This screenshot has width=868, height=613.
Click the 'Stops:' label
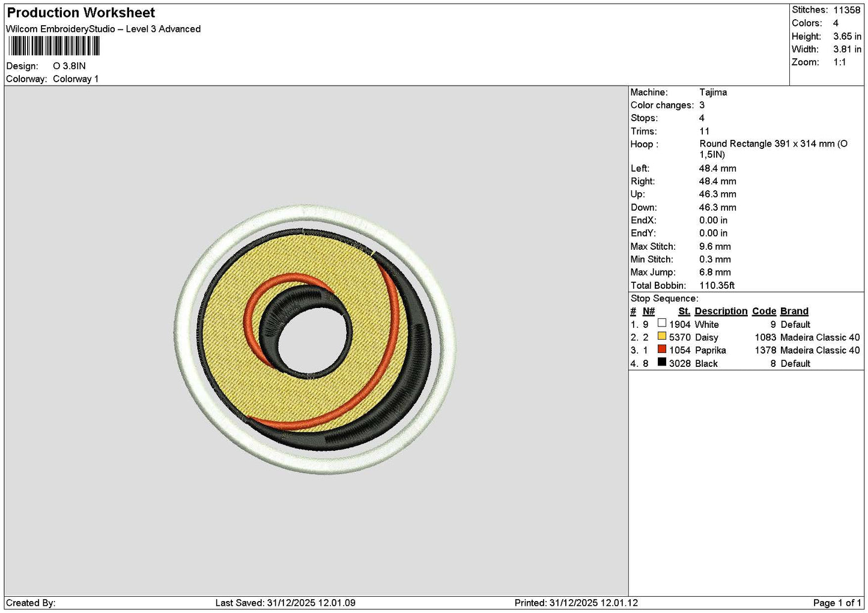644,118
